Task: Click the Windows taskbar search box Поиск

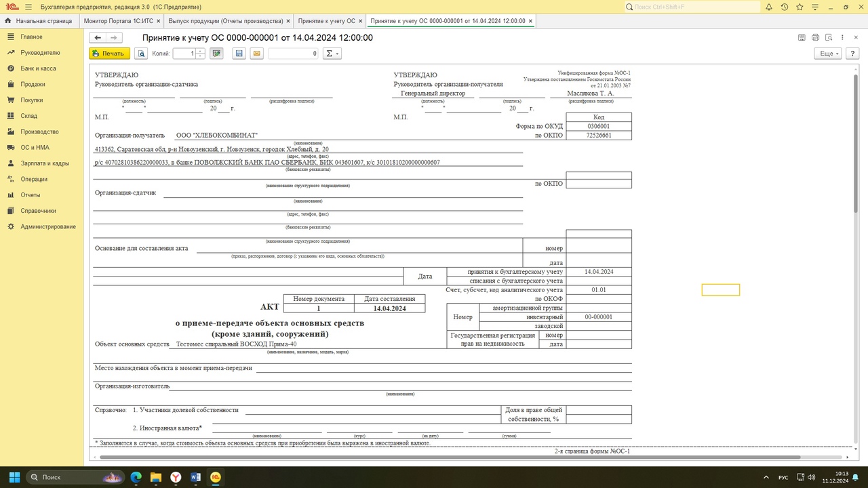Action: [74, 477]
